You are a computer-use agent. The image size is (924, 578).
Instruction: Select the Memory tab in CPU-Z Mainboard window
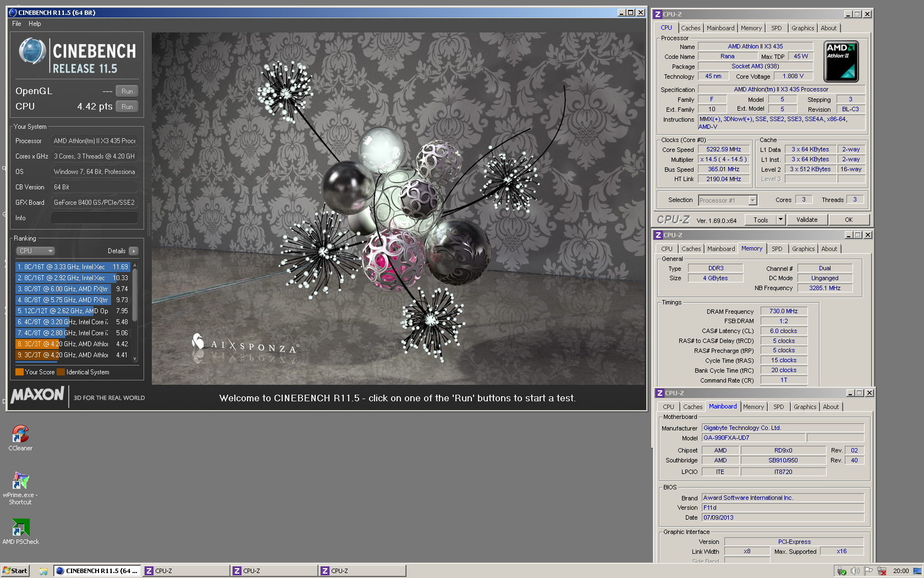point(753,407)
